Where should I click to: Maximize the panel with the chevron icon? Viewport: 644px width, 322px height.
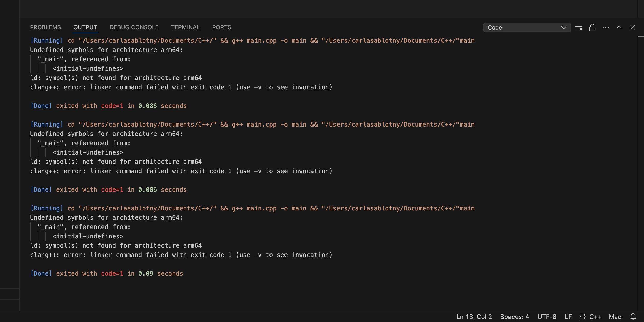point(619,27)
